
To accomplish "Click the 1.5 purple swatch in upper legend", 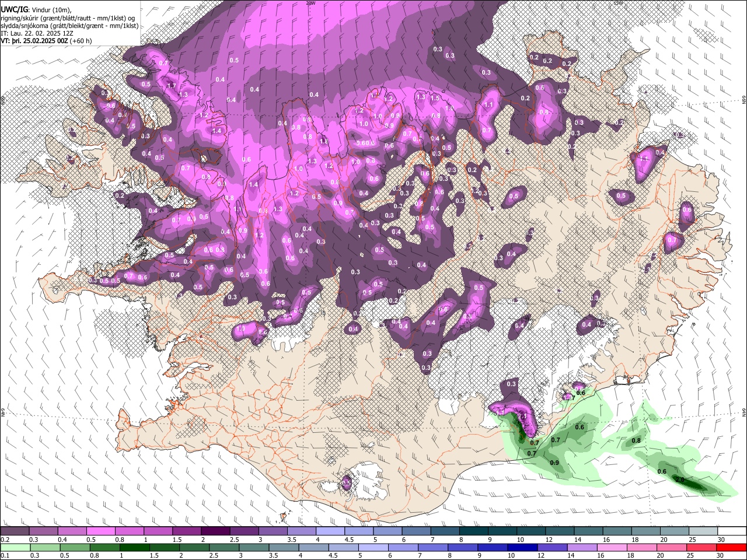I will 186,531.
